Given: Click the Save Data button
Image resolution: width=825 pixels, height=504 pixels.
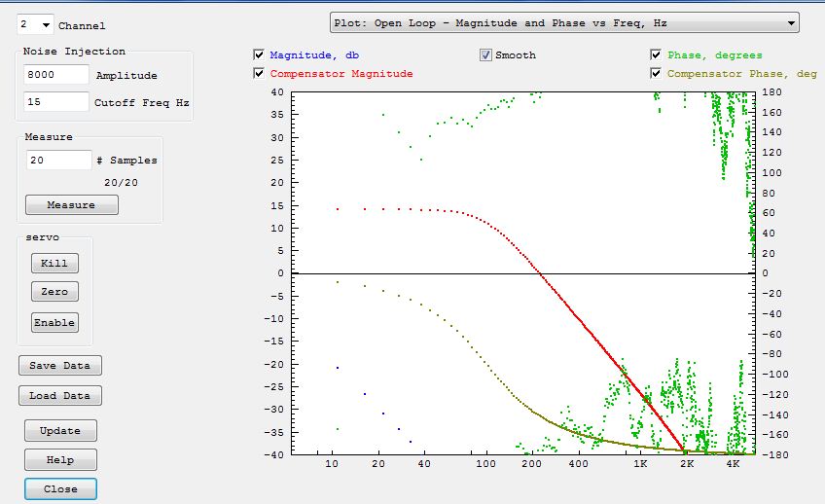Looking at the screenshot, I should click(60, 366).
